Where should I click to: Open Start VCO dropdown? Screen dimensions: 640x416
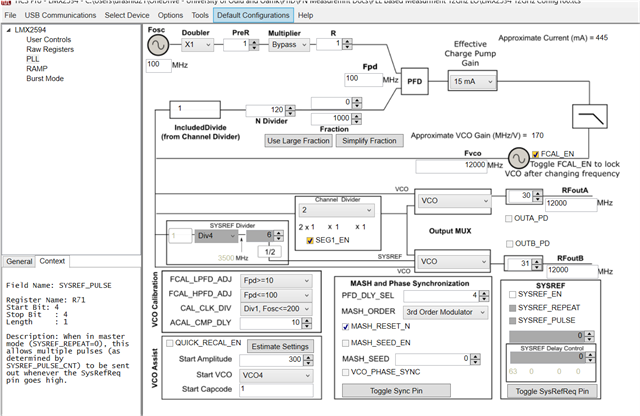(276, 375)
